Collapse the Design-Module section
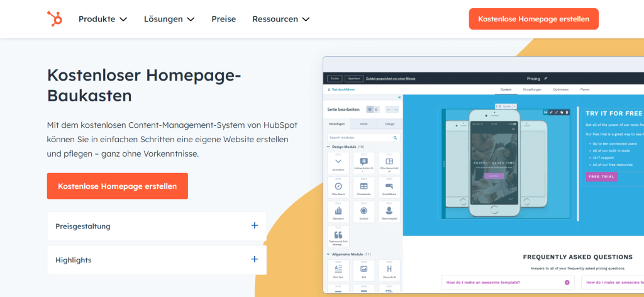The width and height of the screenshot is (644, 297). point(328,147)
